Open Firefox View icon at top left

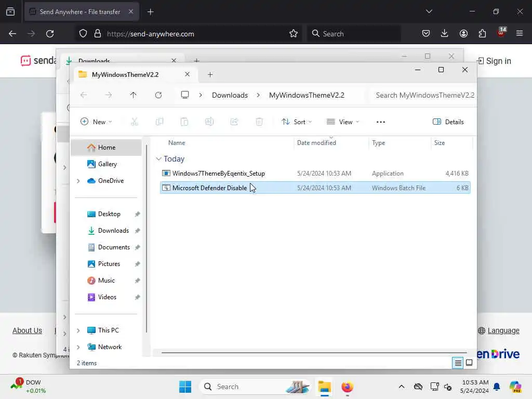pos(10,12)
